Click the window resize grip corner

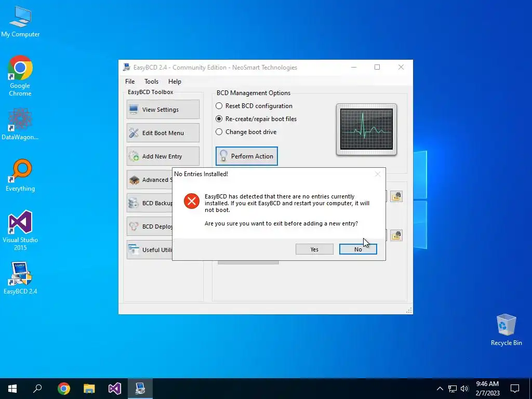(x=409, y=311)
